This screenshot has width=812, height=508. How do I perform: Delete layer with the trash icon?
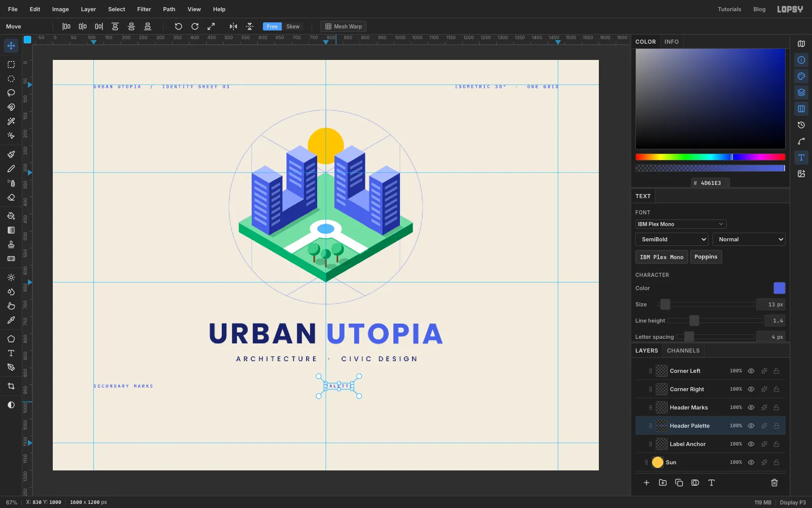click(774, 483)
